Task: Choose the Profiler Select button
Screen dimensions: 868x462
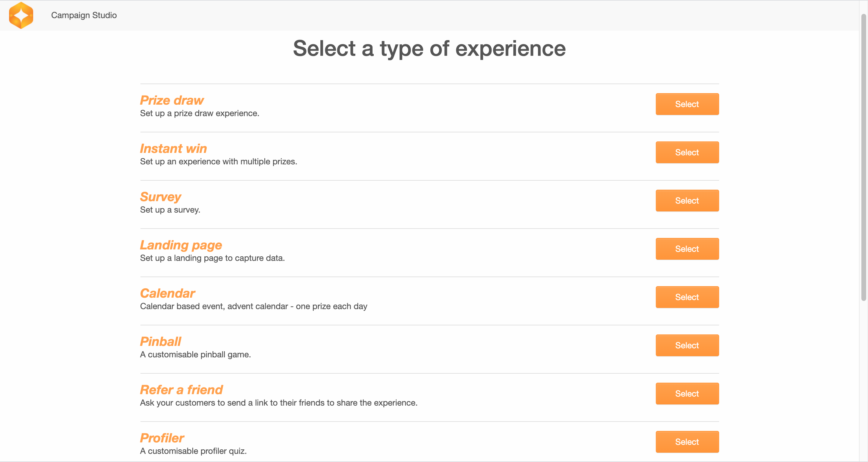Action: (687, 442)
